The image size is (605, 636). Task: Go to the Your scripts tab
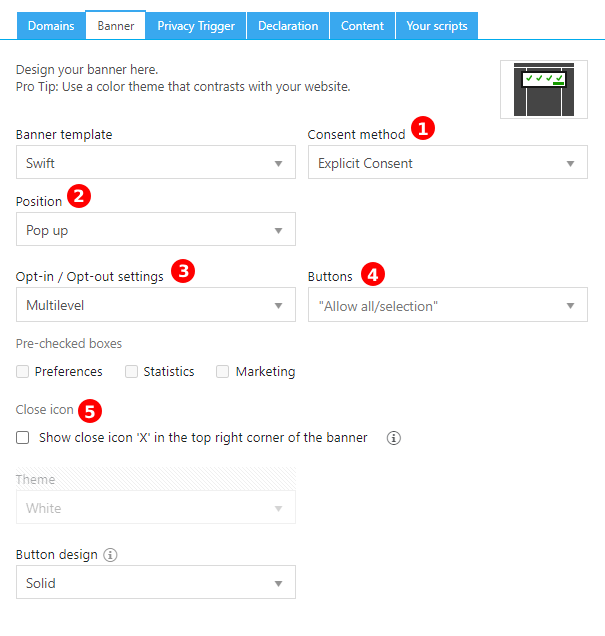[436, 26]
